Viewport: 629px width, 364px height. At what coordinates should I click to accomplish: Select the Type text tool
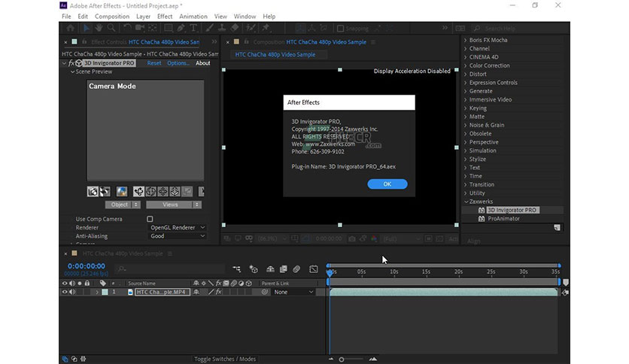(193, 28)
